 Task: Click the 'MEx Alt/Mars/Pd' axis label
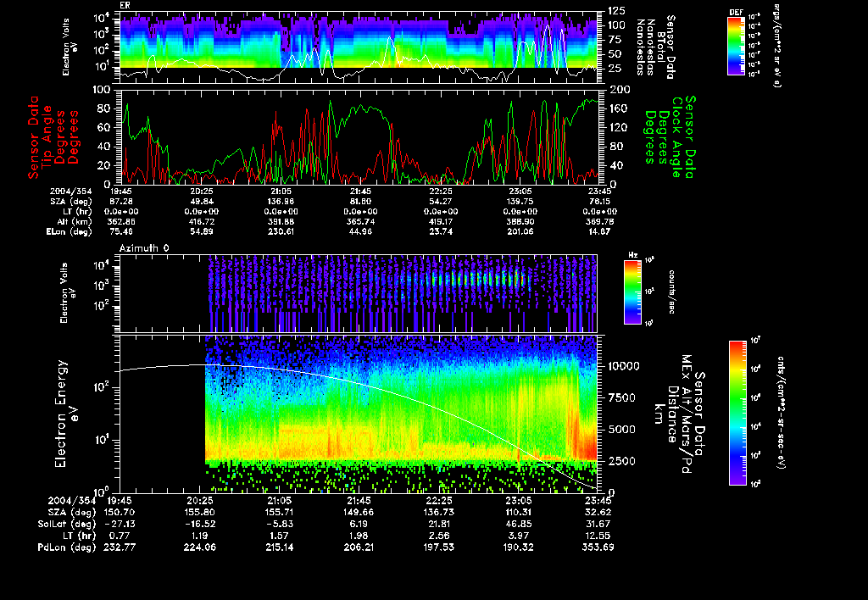(686, 414)
